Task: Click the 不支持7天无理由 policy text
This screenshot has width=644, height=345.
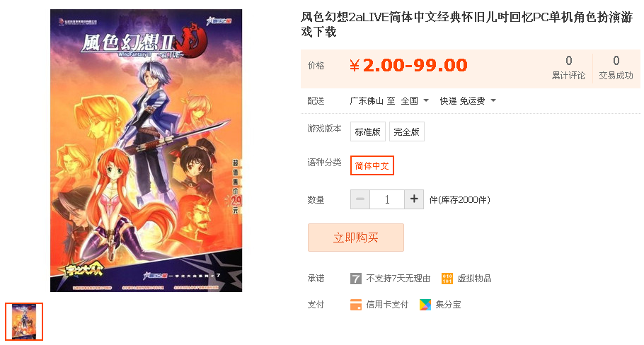Action: [x=398, y=279]
